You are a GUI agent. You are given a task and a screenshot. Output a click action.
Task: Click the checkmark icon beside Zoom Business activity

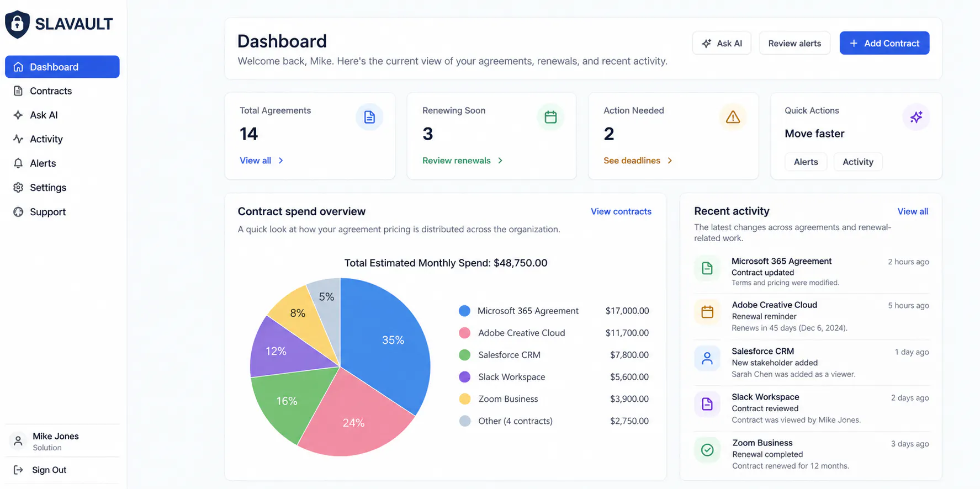(707, 450)
